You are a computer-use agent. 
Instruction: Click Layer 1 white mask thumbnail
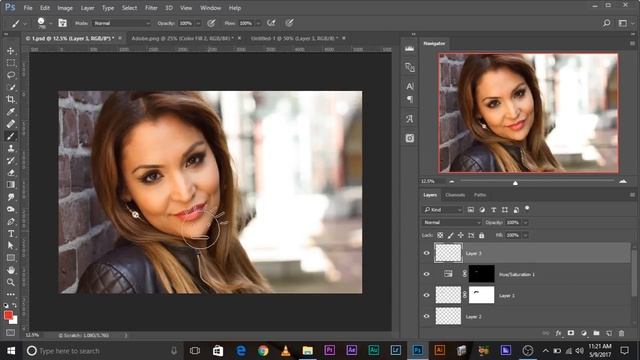481,295
